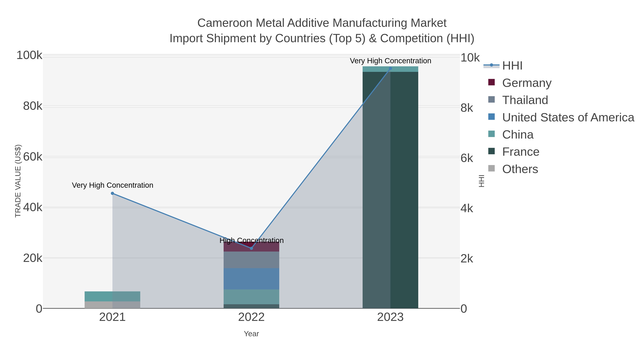
Task: Click the 2023 HHI data point
Action: 391,68
